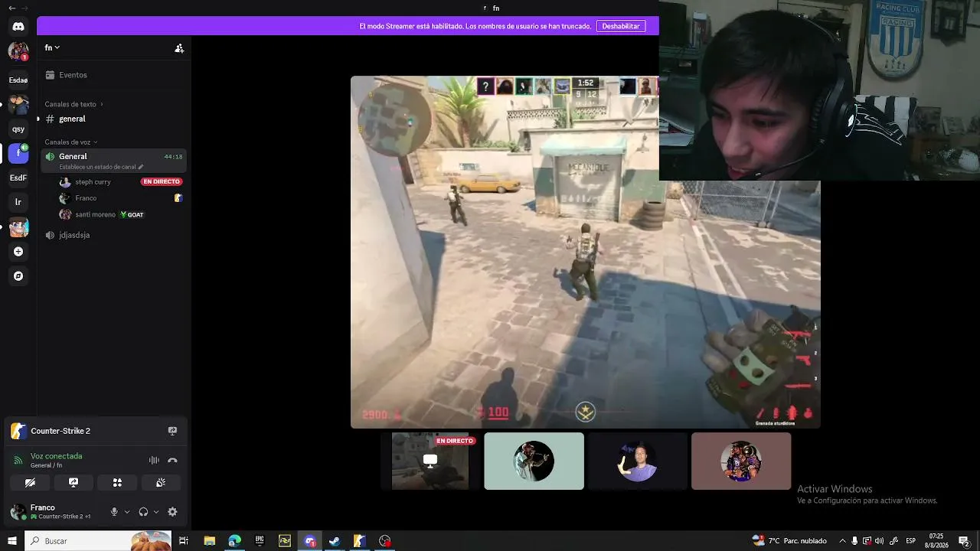The height and width of the screenshot is (551, 980).
Task: Open Discord direct messages home icon
Action: (x=18, y=26)
